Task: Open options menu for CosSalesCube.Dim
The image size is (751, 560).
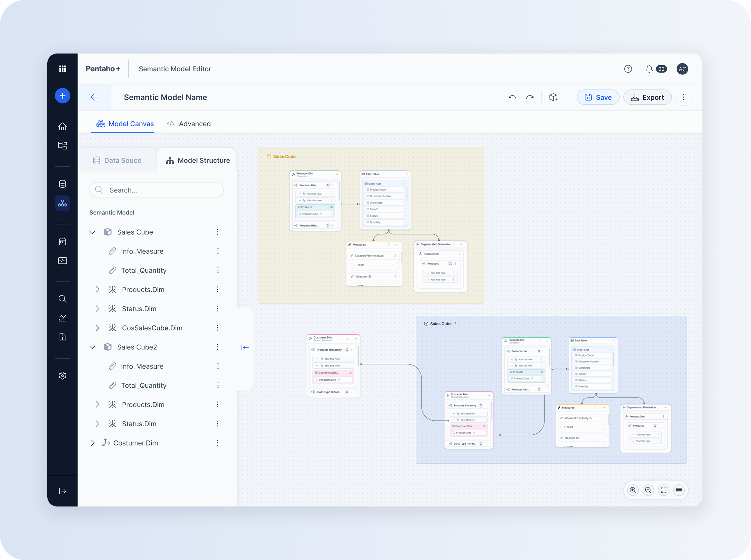Action: (217, 328)
